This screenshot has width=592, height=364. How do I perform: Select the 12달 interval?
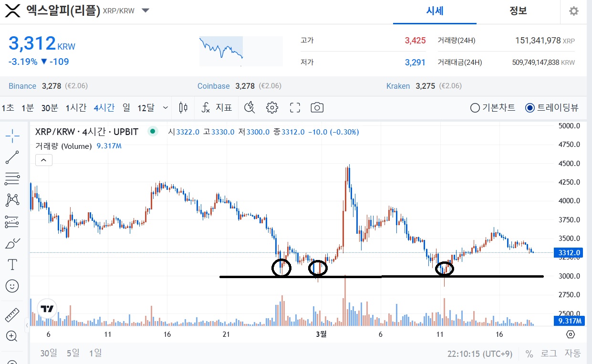click(146, 108)
